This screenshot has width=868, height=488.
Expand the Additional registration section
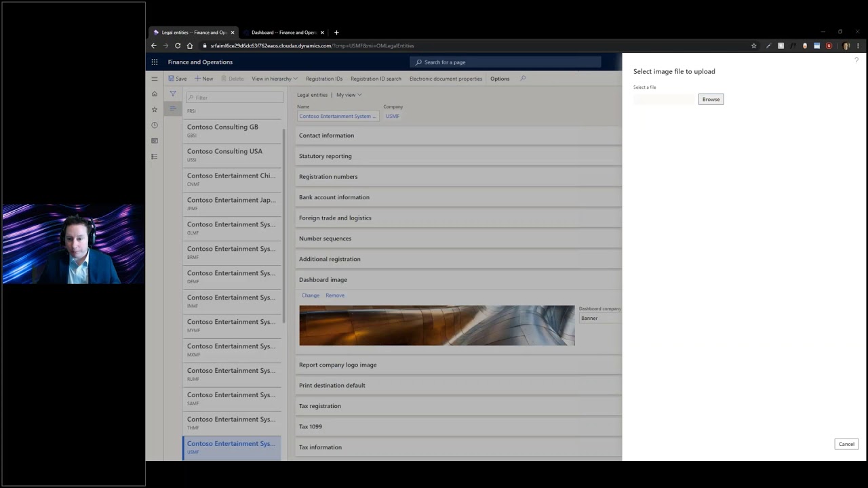click(459, 259)
